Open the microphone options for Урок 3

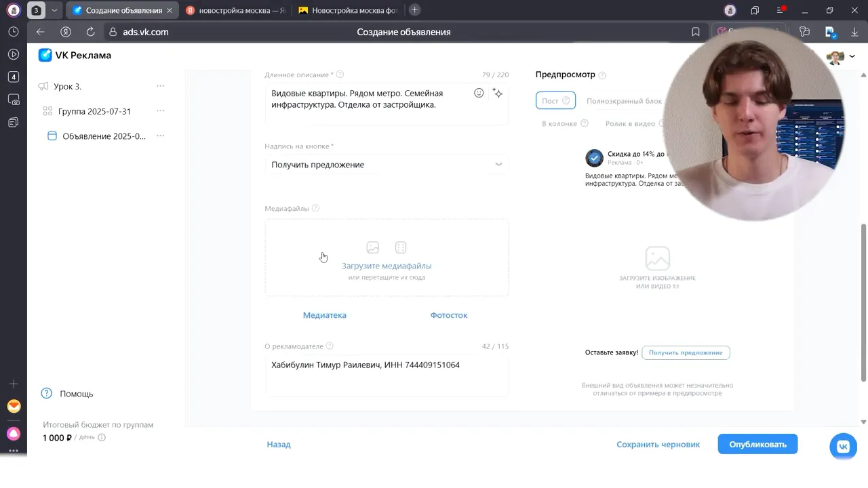pos(160,86)
